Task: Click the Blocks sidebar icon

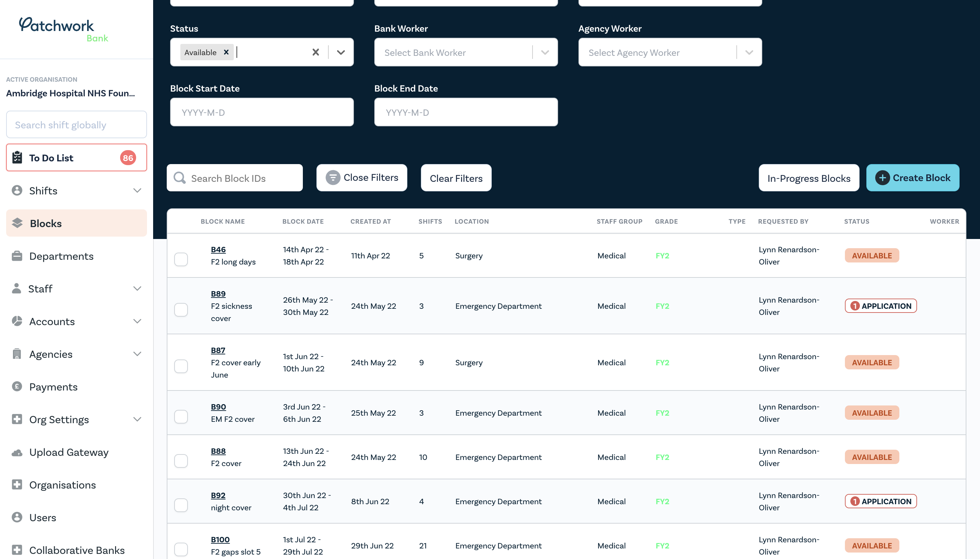Action: (x=17, y=222)
